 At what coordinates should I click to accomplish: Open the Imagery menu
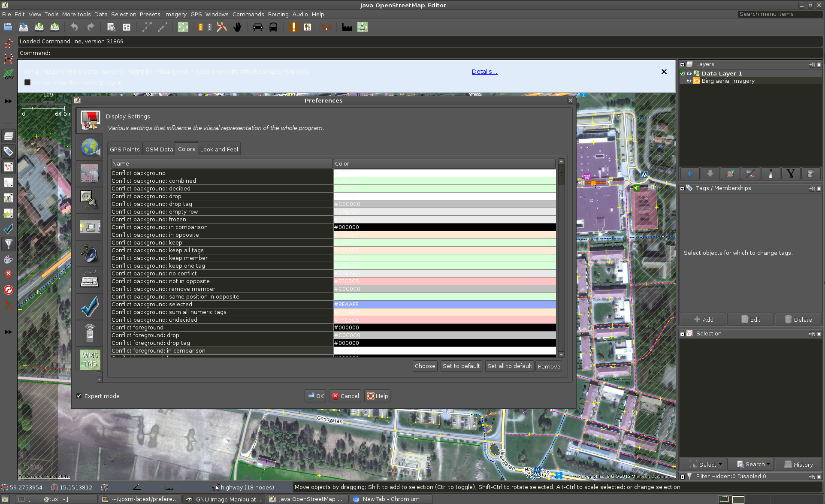click(175, 14)
